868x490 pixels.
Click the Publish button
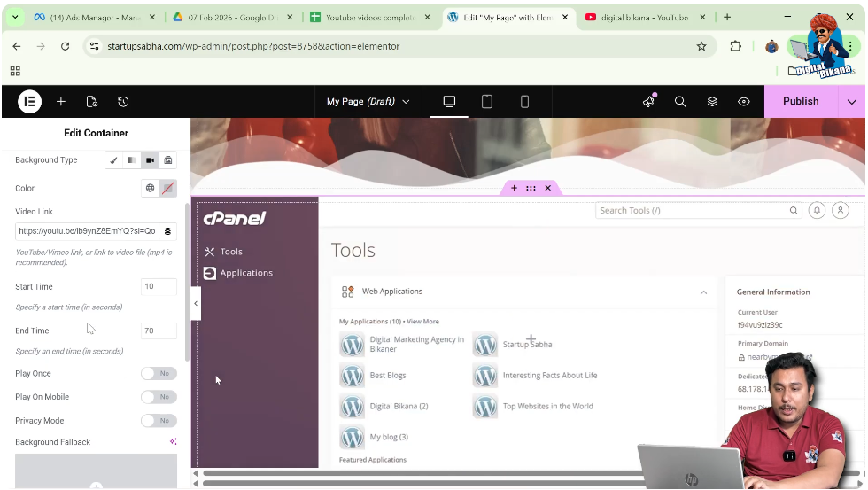tap(800, 102)
